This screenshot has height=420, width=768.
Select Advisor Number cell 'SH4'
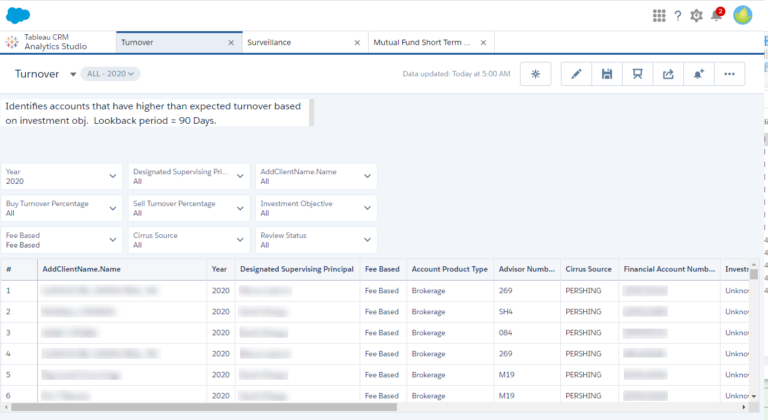[527, 312]
